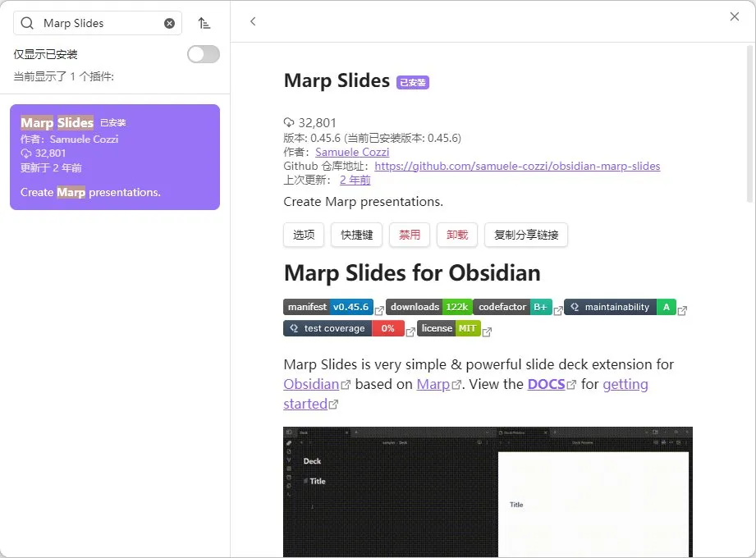Image resolution: width=756 pixels, height=558 pixels.
Task: Open the GitHub repository URL link
Action: pyautogui.click(x=517, y=166)
